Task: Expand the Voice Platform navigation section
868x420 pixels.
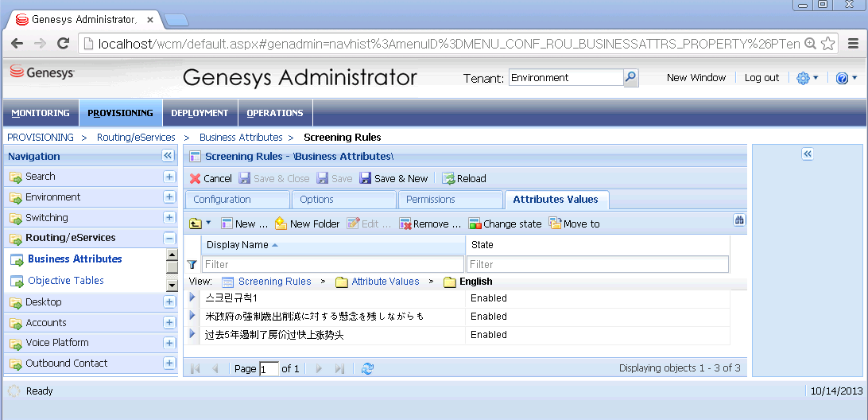Action: pyautogui.click(x=169, y=343)
